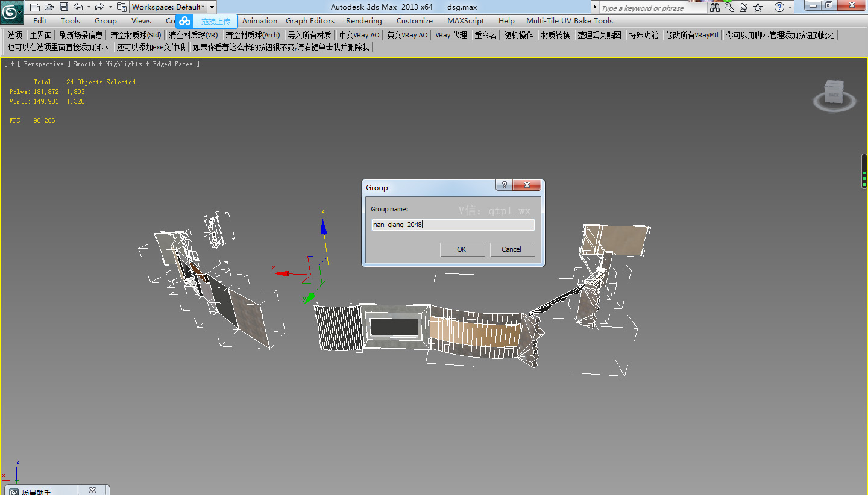Click inside the Group name input field
The height and width of the screenshot is (495, 868).
click(x=453, y=224)
